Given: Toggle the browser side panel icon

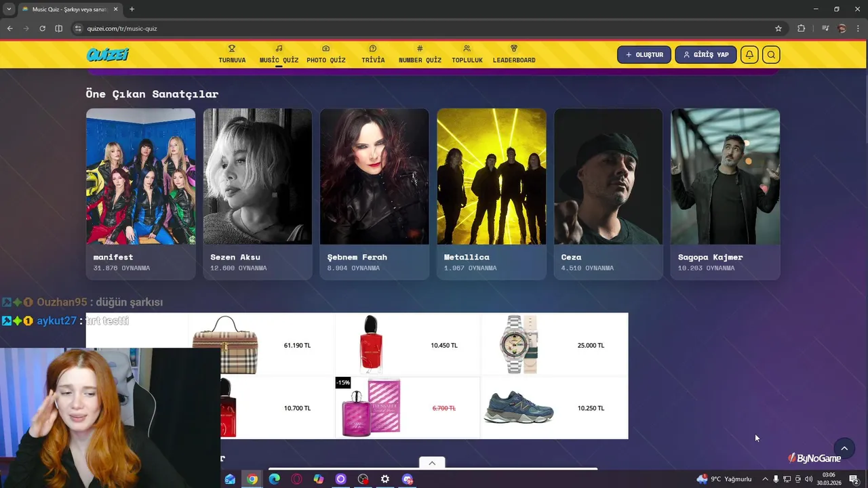Looking at the screenshot, I should 58,28.
